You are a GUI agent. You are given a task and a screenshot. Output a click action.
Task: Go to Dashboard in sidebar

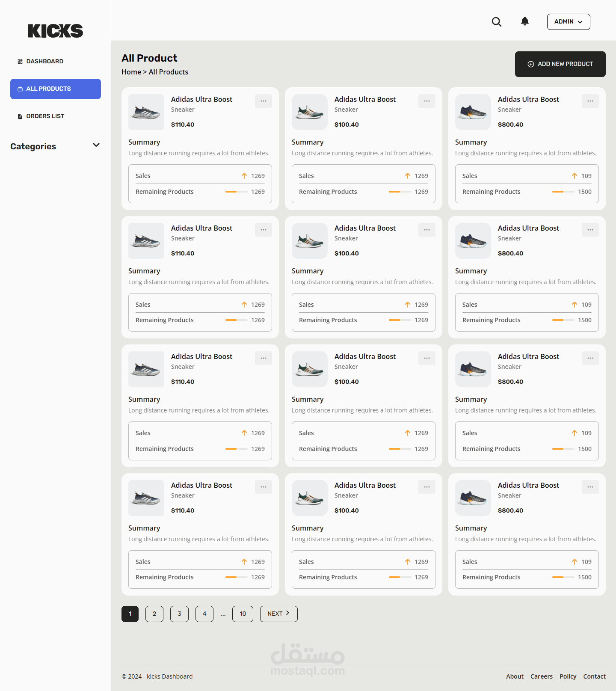[56, 61]
